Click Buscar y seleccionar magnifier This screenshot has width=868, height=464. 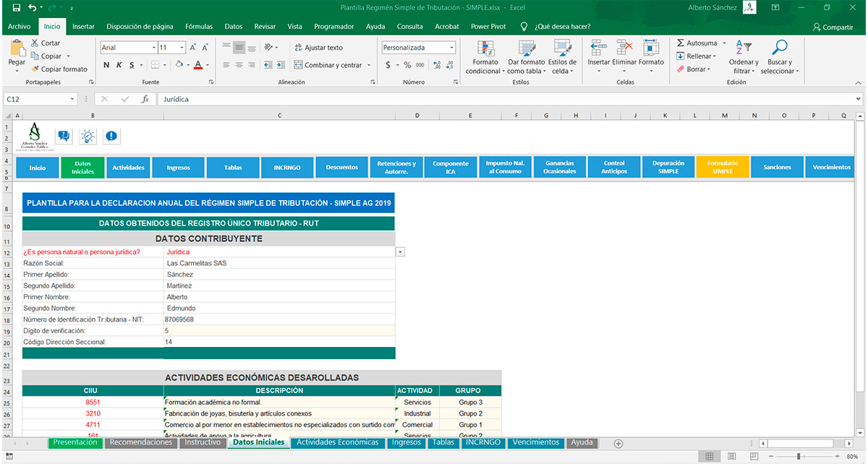[x=779, y=48]
